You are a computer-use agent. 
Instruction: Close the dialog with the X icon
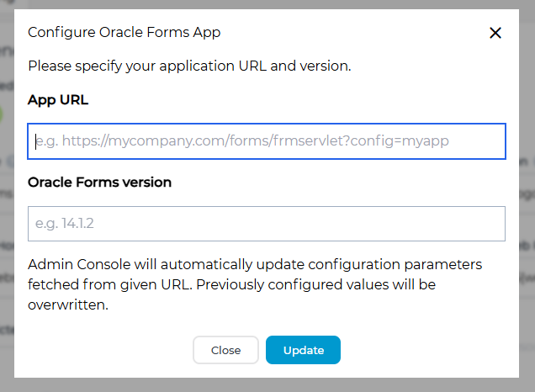coord(495,33)
